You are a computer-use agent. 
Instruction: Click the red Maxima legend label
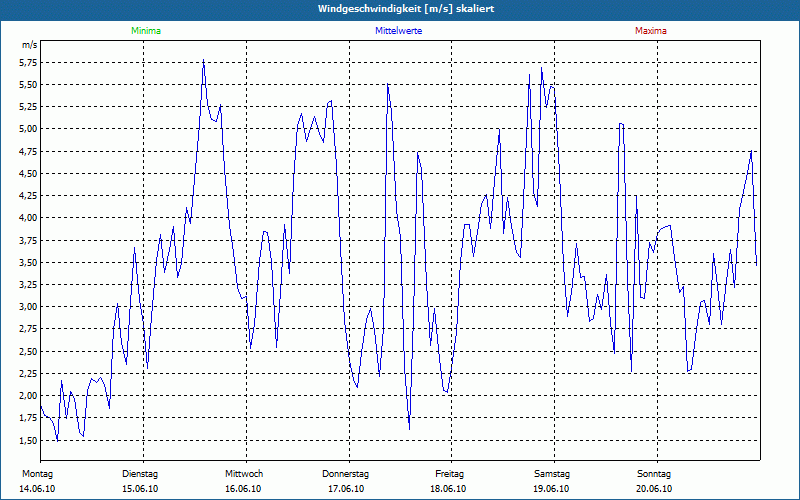[x=651, y=31]
